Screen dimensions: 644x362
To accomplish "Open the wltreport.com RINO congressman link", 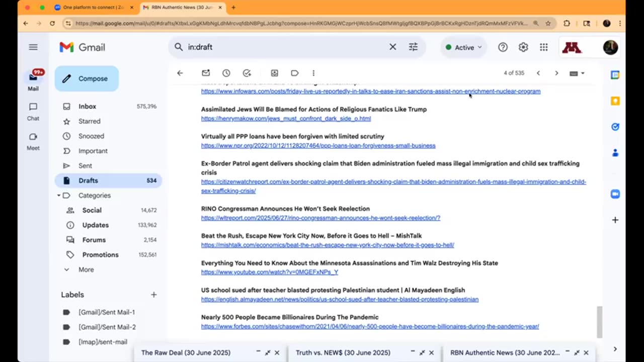I will click(x=320, y=218).
